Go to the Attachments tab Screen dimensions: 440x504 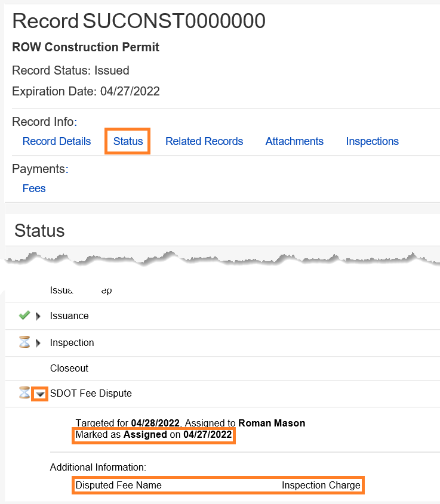click(x=294, y=141)
